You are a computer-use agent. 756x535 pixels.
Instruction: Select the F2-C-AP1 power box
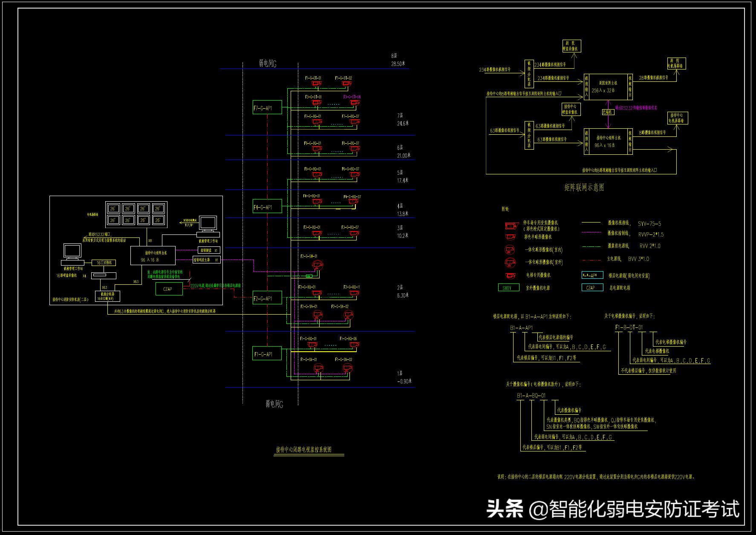coord(267,298)
